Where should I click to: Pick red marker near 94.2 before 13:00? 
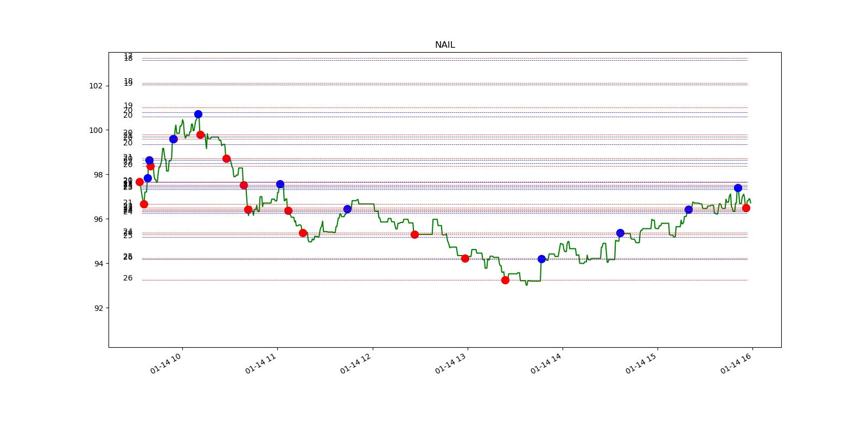[465, 258]
